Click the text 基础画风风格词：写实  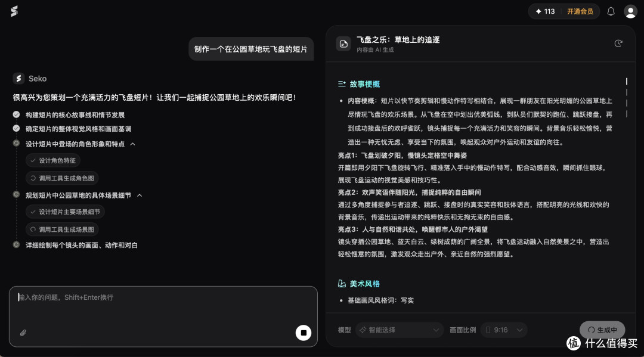pyautogui.click(x=380, y=300)
